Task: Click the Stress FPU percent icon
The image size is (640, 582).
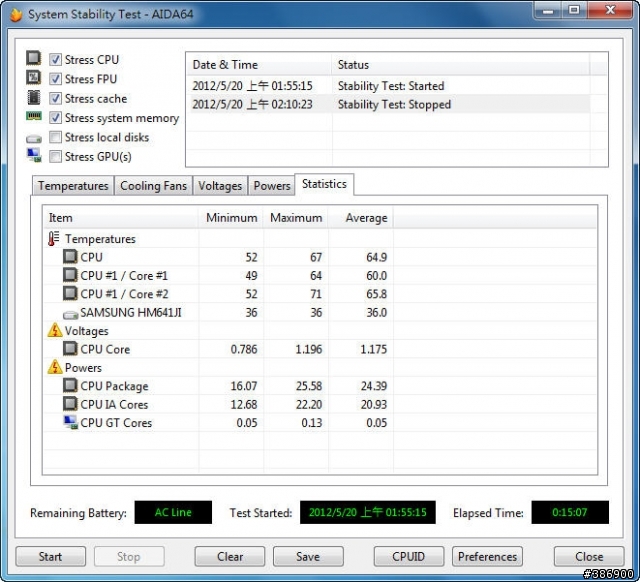Action: click(33, 77)
